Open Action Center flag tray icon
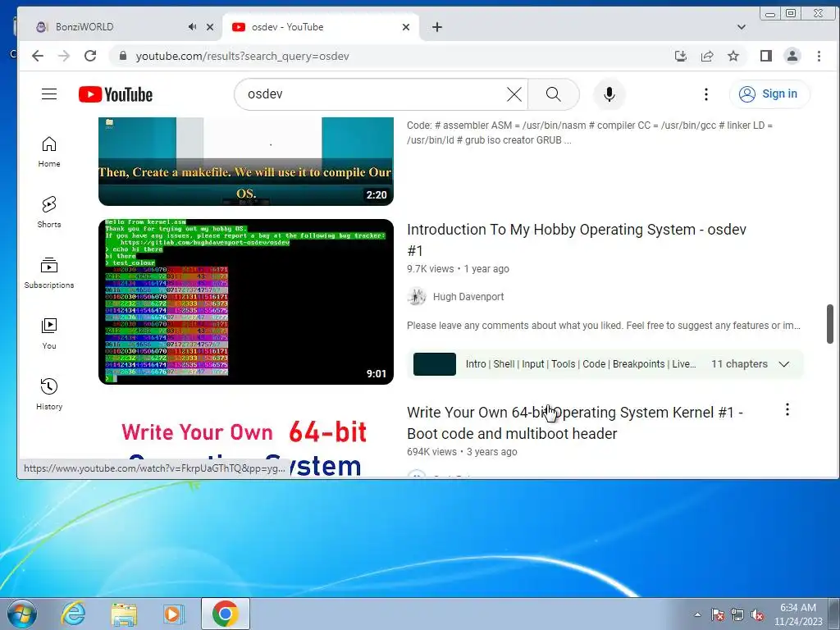 click(x=718, y=614)
